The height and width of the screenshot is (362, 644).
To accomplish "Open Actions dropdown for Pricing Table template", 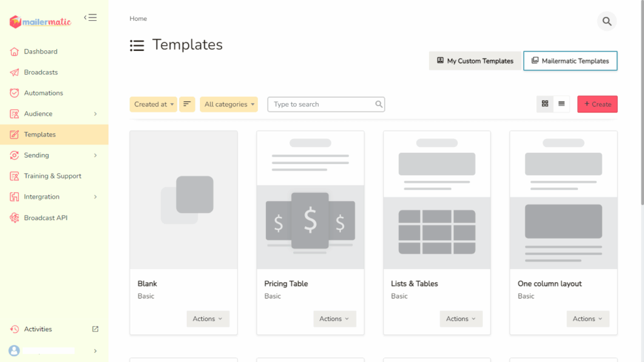I will [335, 319].
